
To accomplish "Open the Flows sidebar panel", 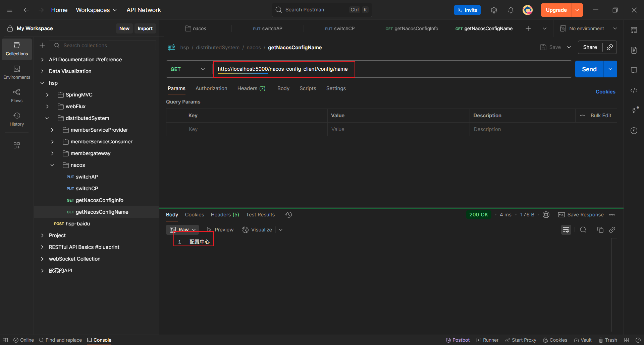I will pos(17,96).
